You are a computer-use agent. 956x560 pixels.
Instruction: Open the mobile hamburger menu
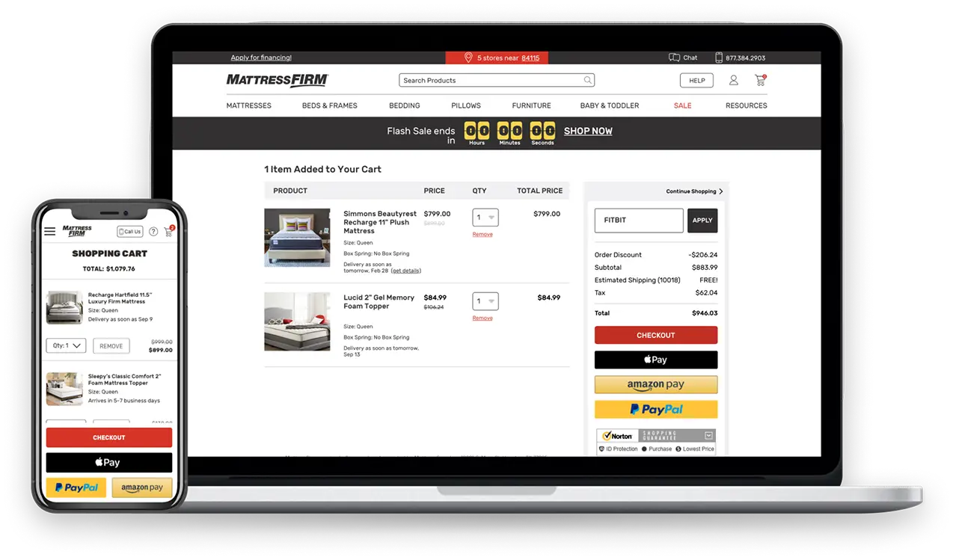click(x=50, y=232)
